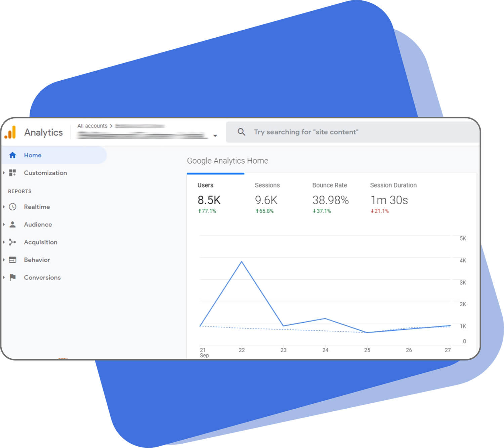The image size is (504, 448).
Task: Expand the Customization section arrow
Action: click(x=4, y=173)
